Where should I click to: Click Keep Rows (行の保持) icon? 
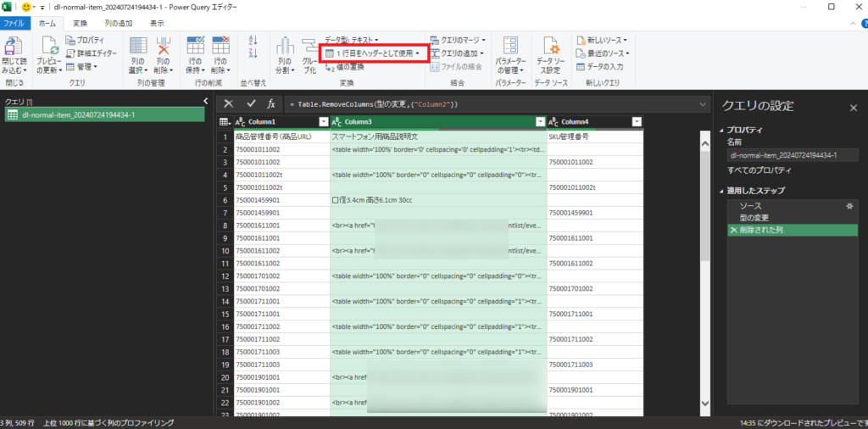pyautogui.click(x=196, y=47)
